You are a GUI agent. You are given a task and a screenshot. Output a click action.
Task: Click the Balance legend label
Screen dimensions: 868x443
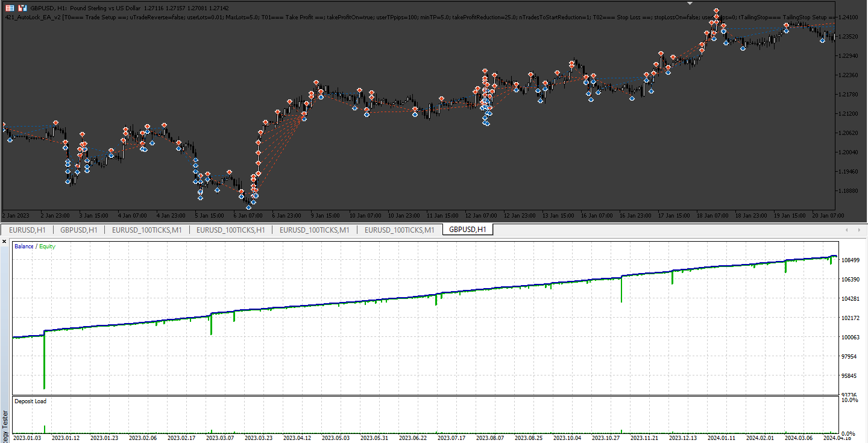click(x=24, y=247)
